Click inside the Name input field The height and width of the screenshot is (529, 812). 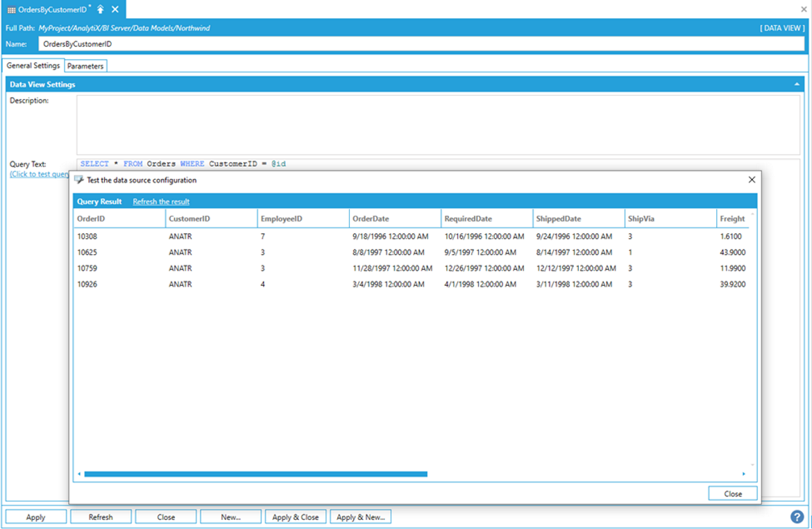click(416, 44)
